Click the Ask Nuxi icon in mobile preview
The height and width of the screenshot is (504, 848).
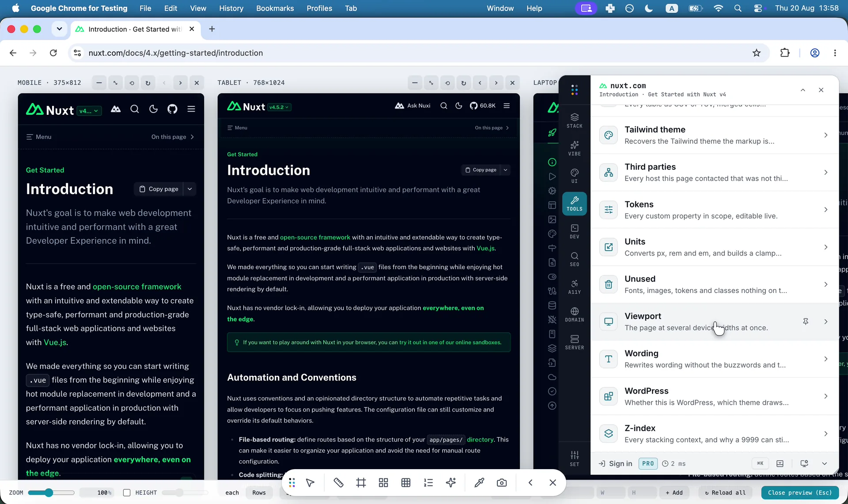[116, 109]
